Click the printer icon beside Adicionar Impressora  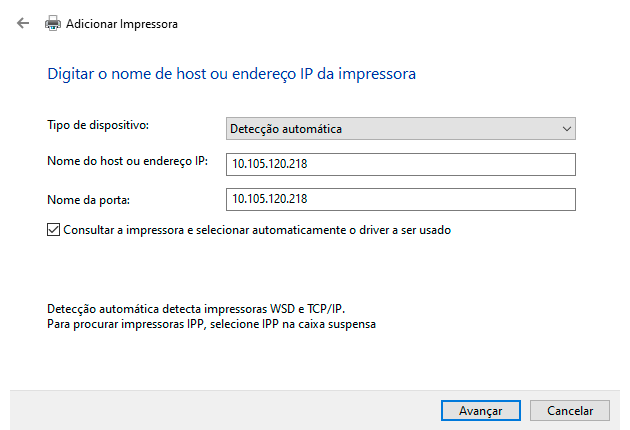pos(52,23)
